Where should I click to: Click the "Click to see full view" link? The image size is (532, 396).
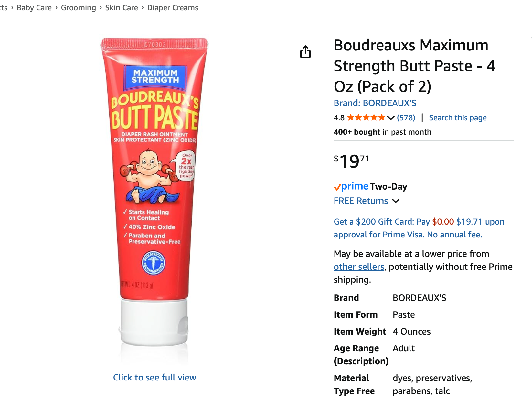(154, 377)
